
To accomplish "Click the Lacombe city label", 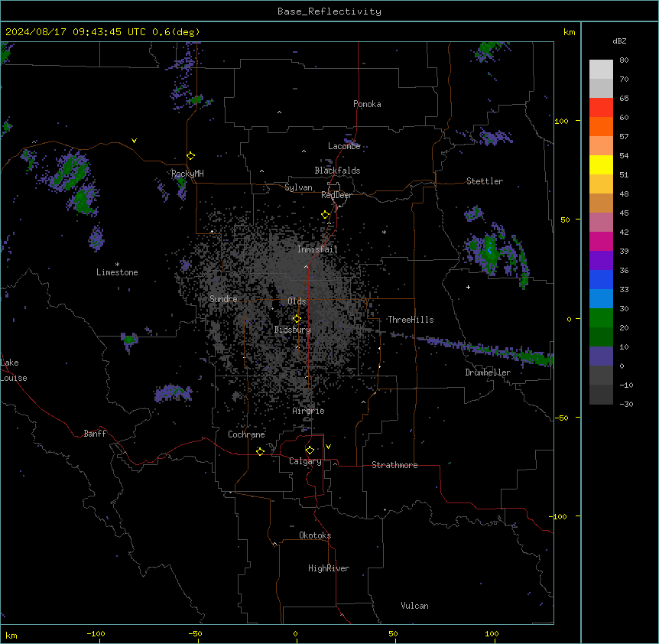I will 344,146.
